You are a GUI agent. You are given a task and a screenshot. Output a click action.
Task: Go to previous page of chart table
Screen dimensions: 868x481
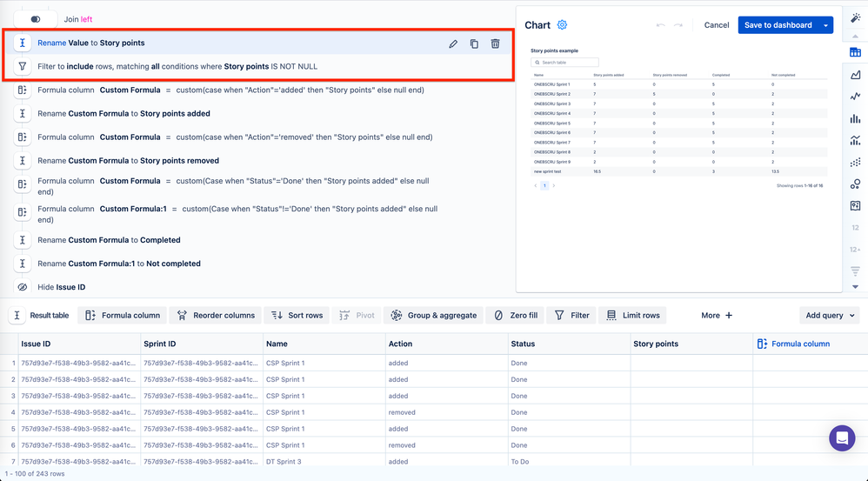click(x=535, y=186)
